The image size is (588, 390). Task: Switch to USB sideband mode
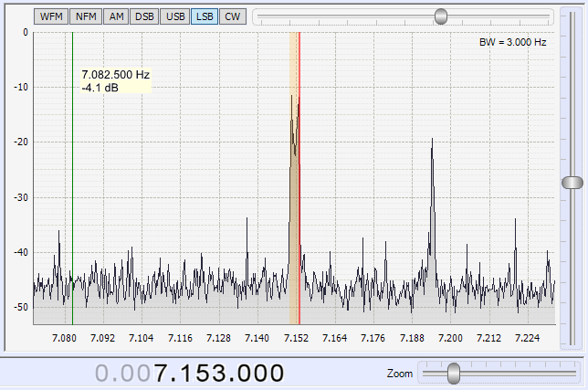point(175,16)
